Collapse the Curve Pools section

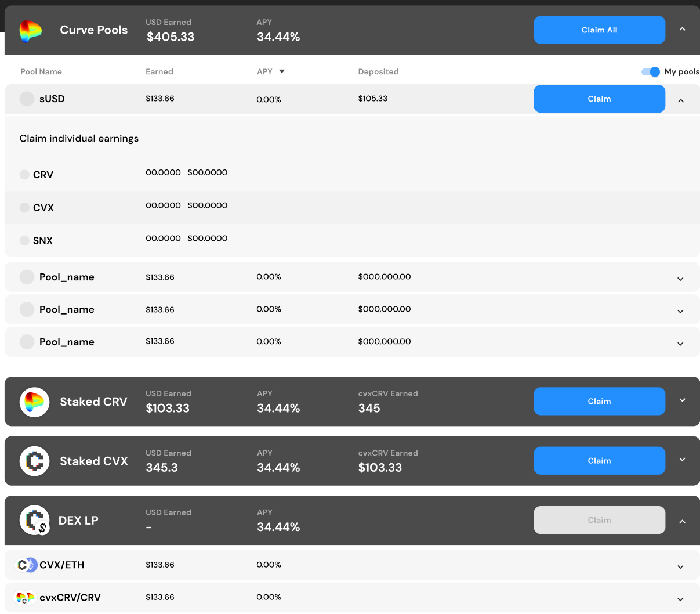pyautogui.click(x=682, y=29)
